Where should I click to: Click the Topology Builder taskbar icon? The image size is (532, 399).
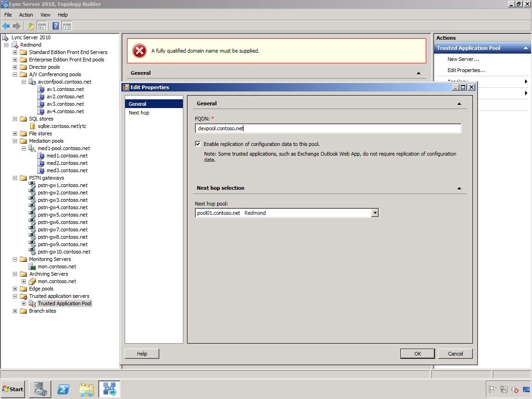[x=109, y=389]
